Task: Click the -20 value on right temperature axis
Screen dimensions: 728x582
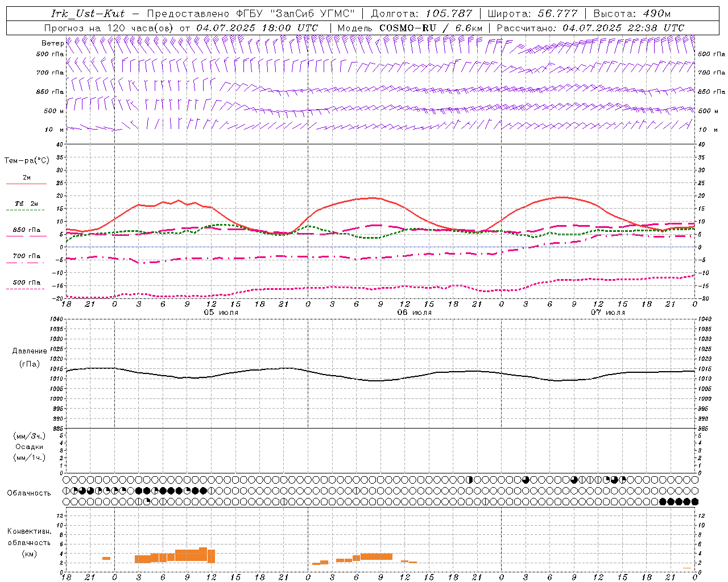Action: 703,298
